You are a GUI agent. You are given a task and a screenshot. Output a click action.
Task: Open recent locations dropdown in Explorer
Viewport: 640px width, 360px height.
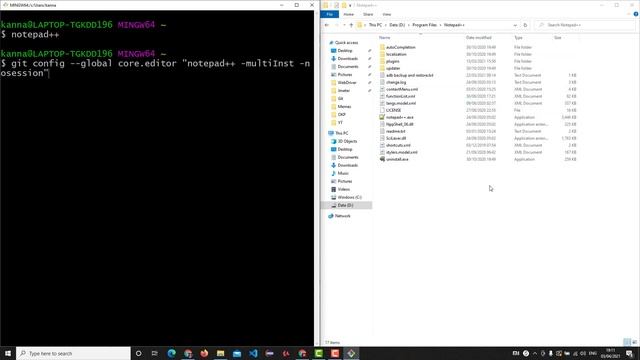[x=344, y=25]
